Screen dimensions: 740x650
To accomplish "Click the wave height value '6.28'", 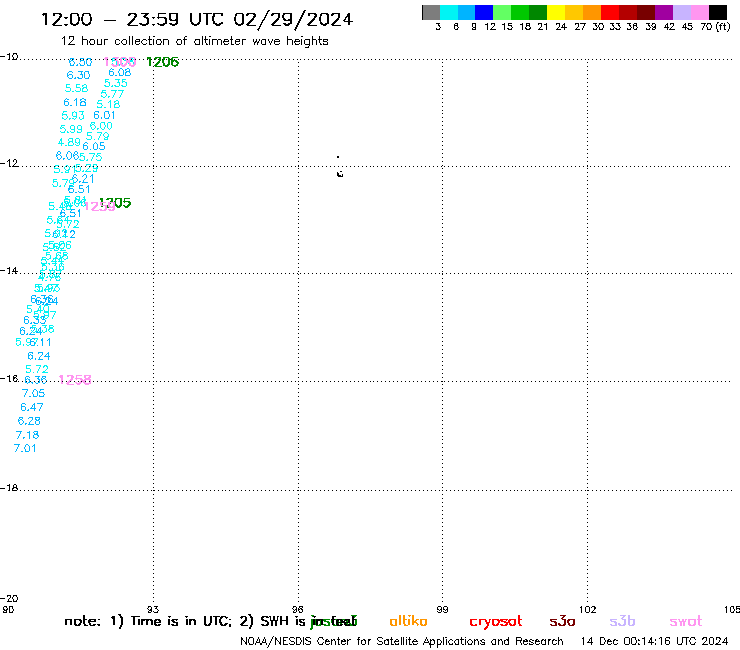I will pos(29,421).
